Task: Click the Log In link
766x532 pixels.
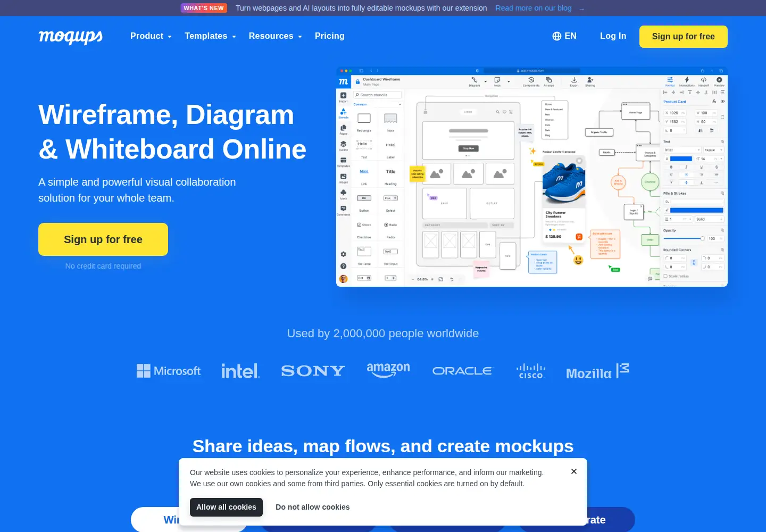Action: tap(613, 36)
